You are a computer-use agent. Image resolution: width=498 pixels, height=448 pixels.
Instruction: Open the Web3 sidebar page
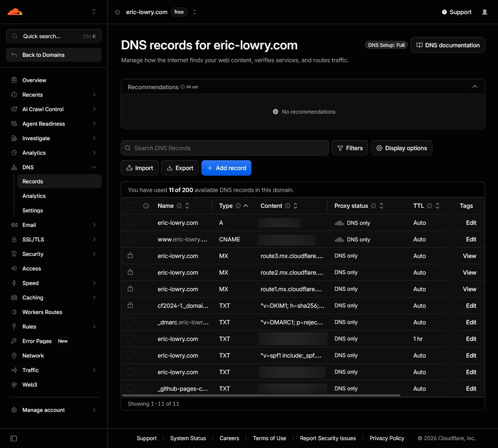pos(54,385)
